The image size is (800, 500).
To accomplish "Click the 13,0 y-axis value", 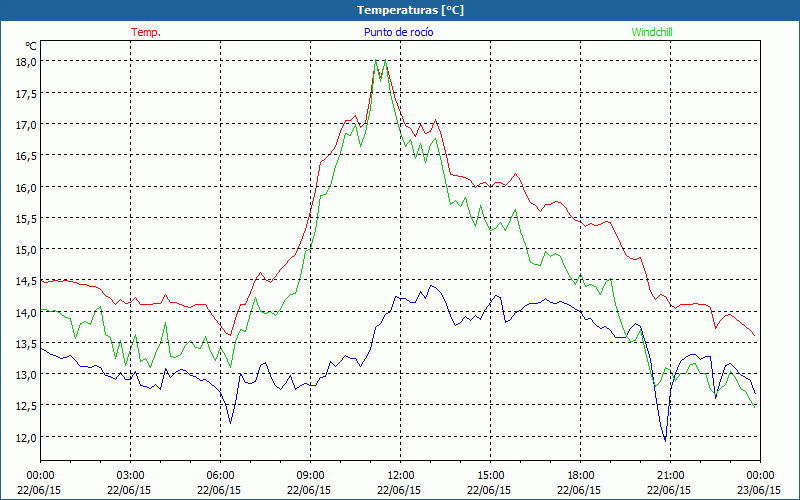I will (27, 374).
